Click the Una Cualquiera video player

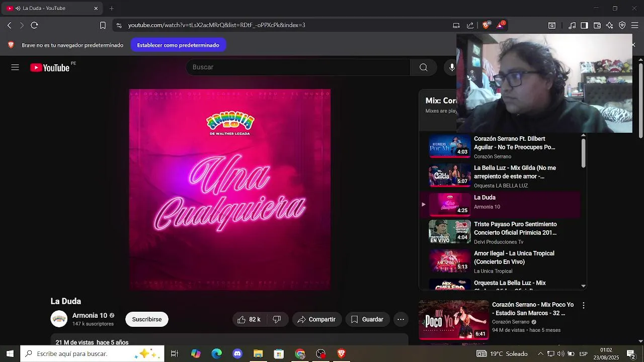tap(230, 190)
